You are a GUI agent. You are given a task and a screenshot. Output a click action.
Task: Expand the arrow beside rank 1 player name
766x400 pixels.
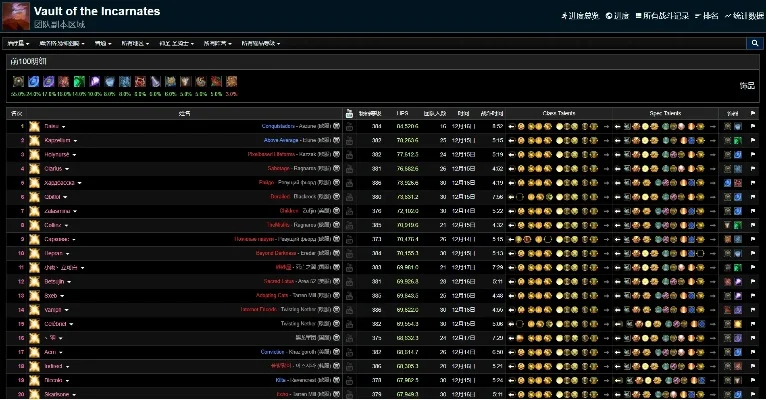coord(64,127)
